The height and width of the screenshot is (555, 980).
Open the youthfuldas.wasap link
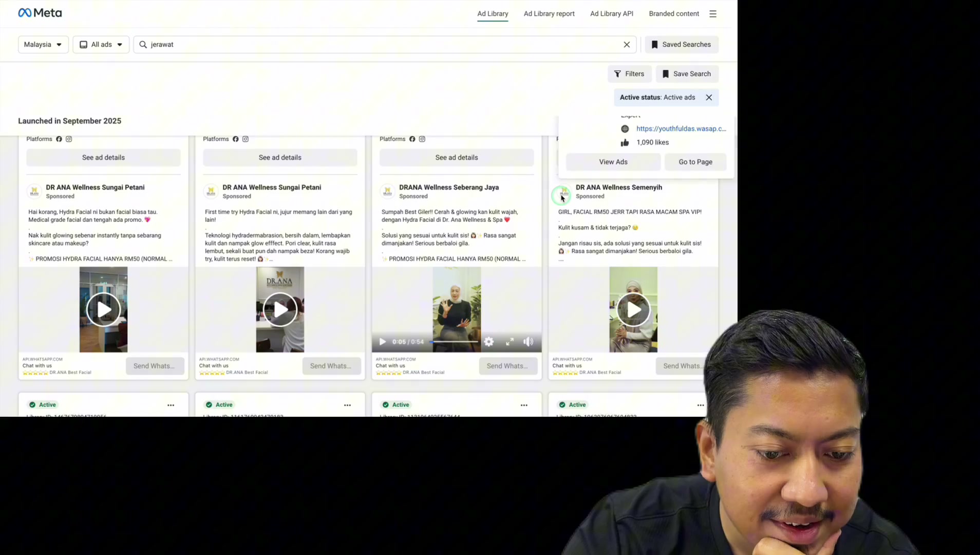point(681,129)
